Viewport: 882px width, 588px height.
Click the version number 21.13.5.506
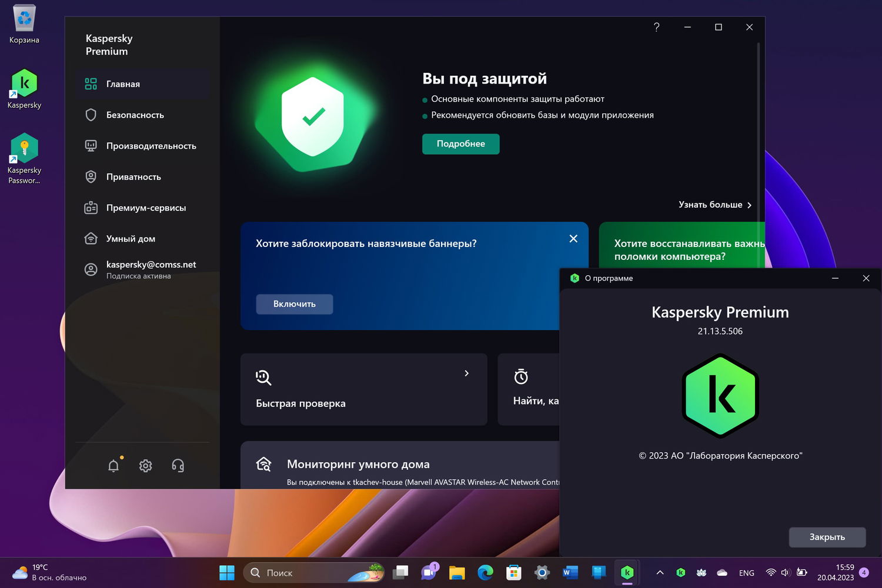click(x=720, y=331)
